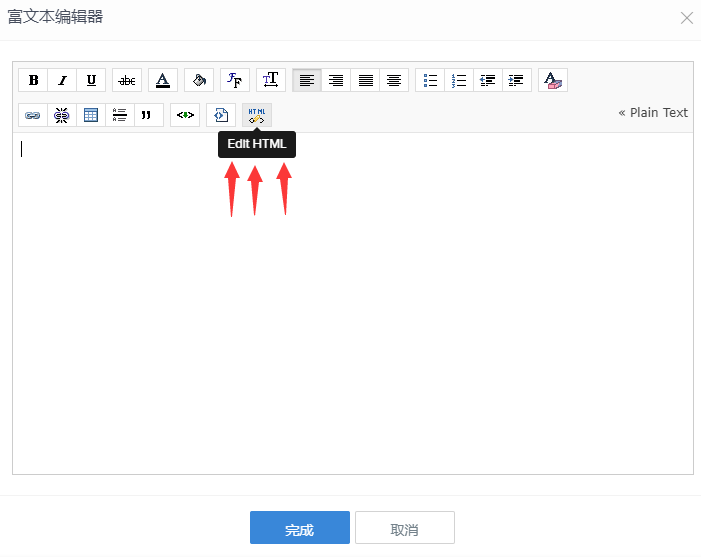Insert a bulleted list

coord(430,80)
